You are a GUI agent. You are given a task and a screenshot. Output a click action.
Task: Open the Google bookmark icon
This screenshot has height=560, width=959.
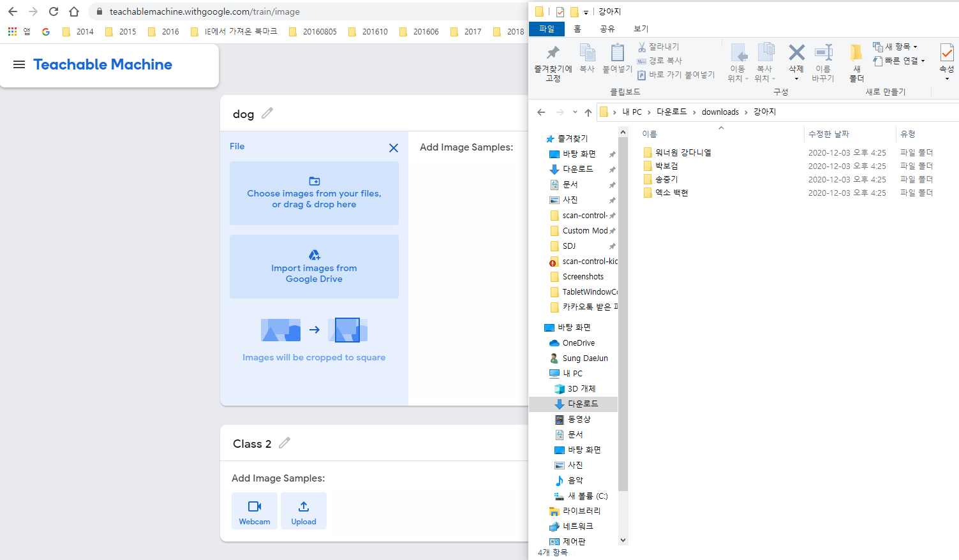tap(46, 31)
